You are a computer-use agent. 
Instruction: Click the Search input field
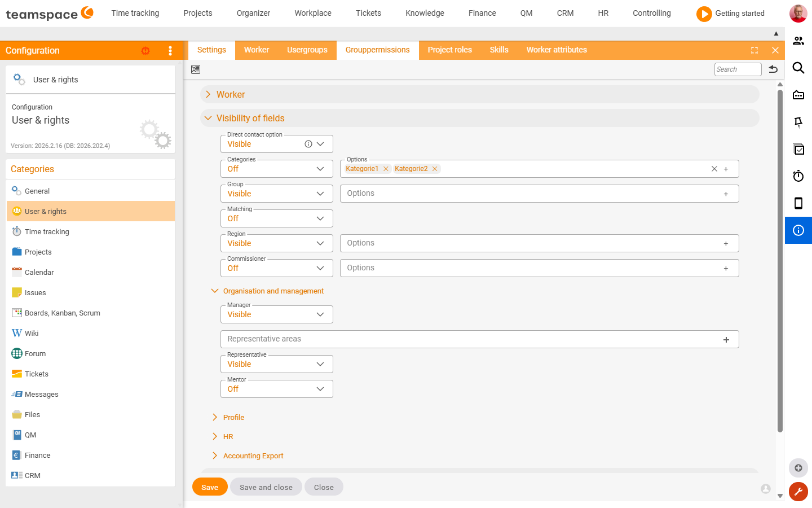[738, 69]
